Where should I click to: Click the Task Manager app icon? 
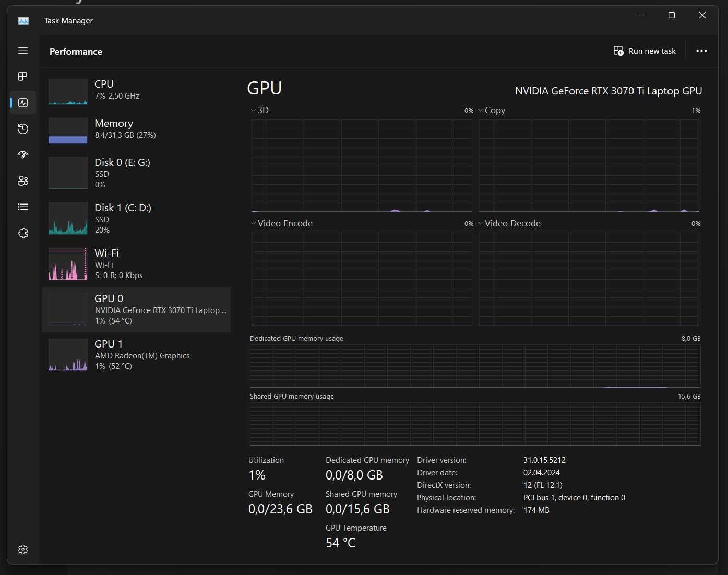tap(23, 21)
